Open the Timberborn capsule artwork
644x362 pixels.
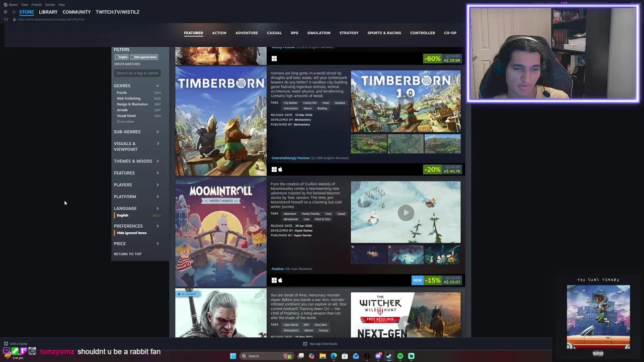pos(221,121)
